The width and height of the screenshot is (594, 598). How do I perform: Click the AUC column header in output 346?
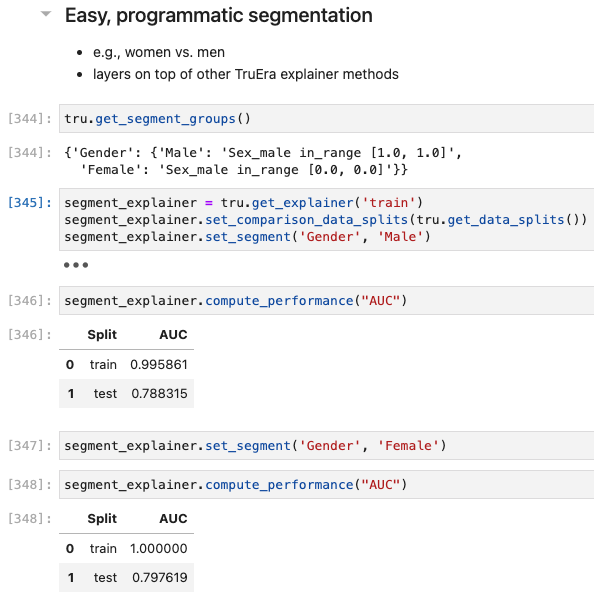[x=173, y=334]
